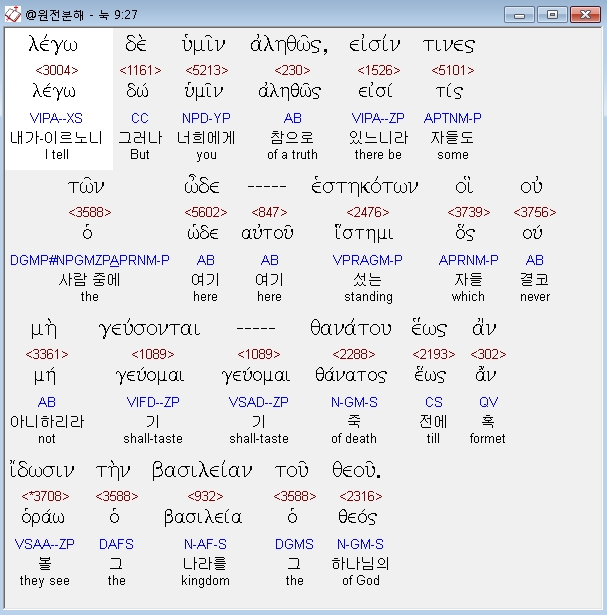Select the Greek word ἑστηκότων
Image resolution: width=607 pixels, height=615 pixels.
point(365,187)
